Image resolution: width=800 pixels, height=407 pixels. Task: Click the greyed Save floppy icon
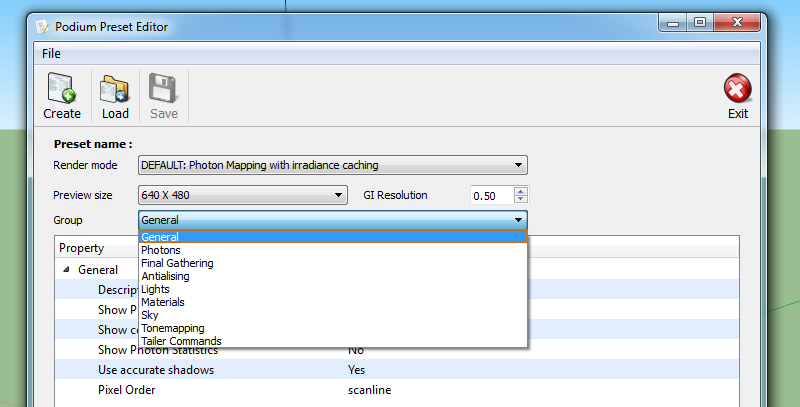[163, 89]
